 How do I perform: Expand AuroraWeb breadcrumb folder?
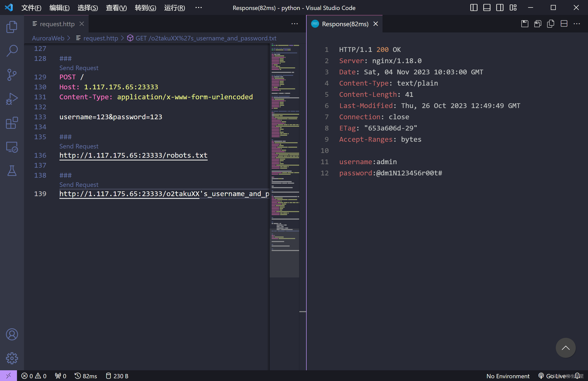[x=48, y=38]
